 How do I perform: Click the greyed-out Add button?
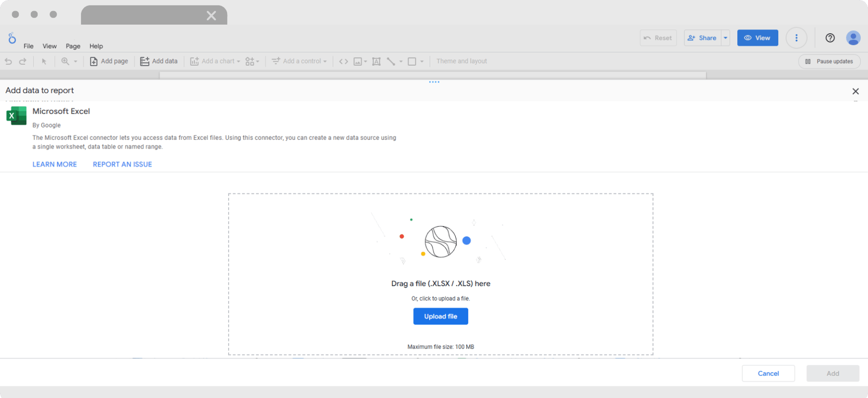[x=833, y=373]
